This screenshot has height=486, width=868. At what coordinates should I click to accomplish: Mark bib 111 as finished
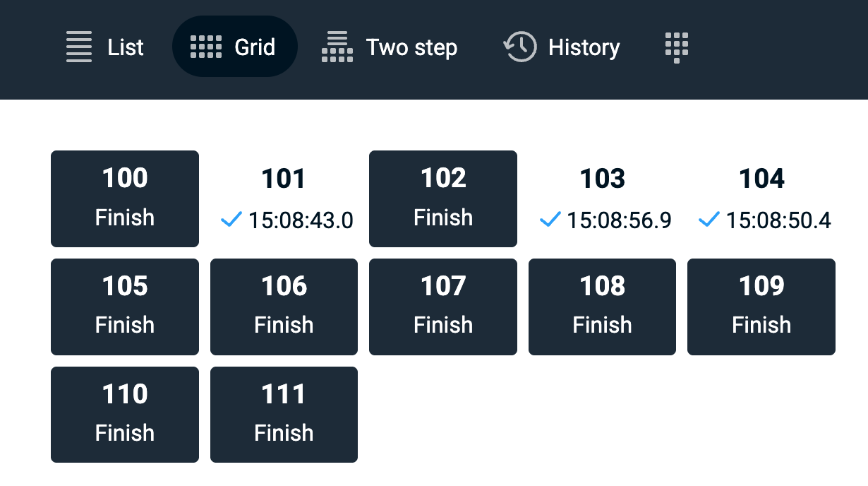(284, 414)
